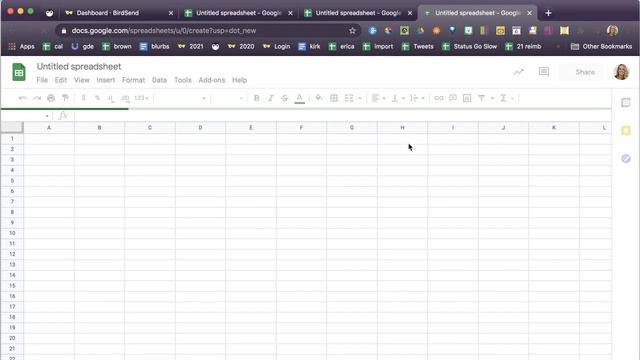This screenshot has width=640, height=360.
Task: Open the font family dropdown
Action: click(x=182, y=98)
